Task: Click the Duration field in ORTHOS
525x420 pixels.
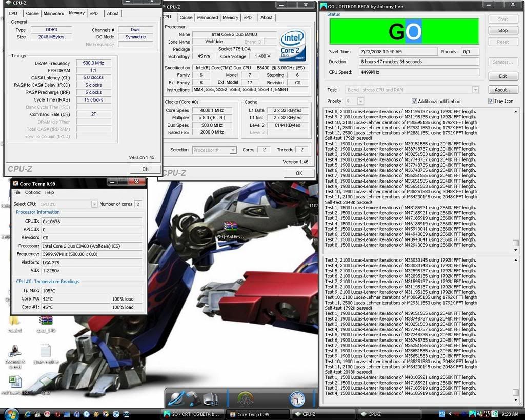Action: (x=419, y=62)
